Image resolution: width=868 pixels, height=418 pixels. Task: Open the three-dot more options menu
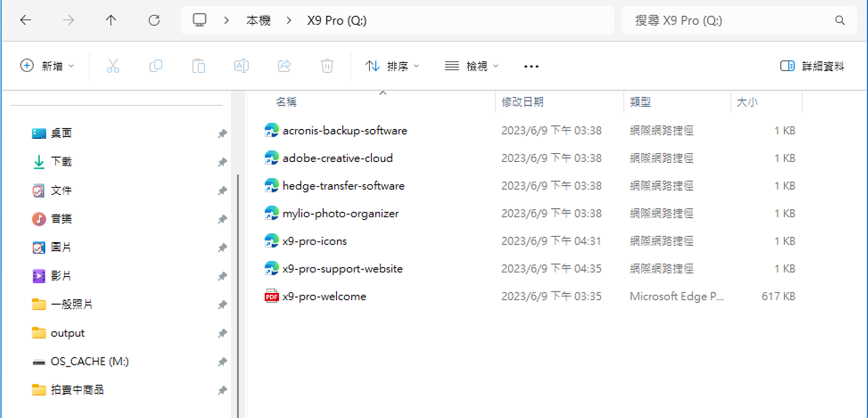[531, 66]
